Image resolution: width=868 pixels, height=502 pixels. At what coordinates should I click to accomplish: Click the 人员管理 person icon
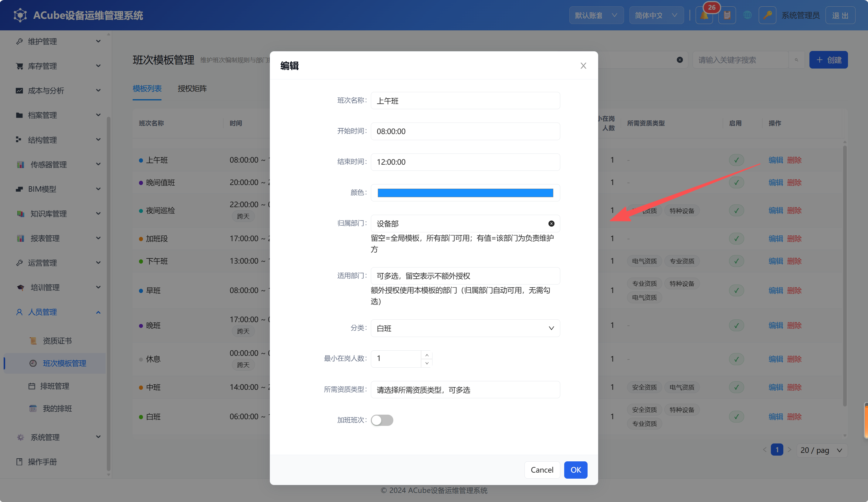pos(19,312)
